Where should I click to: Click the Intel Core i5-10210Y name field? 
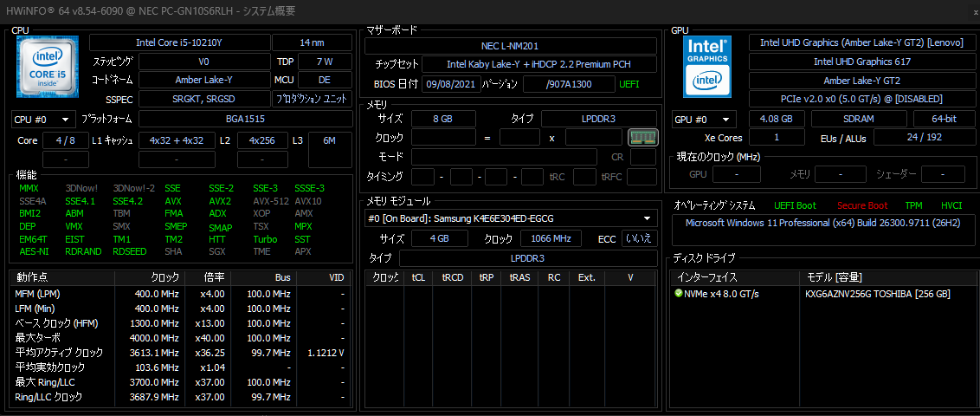[179, 42]
